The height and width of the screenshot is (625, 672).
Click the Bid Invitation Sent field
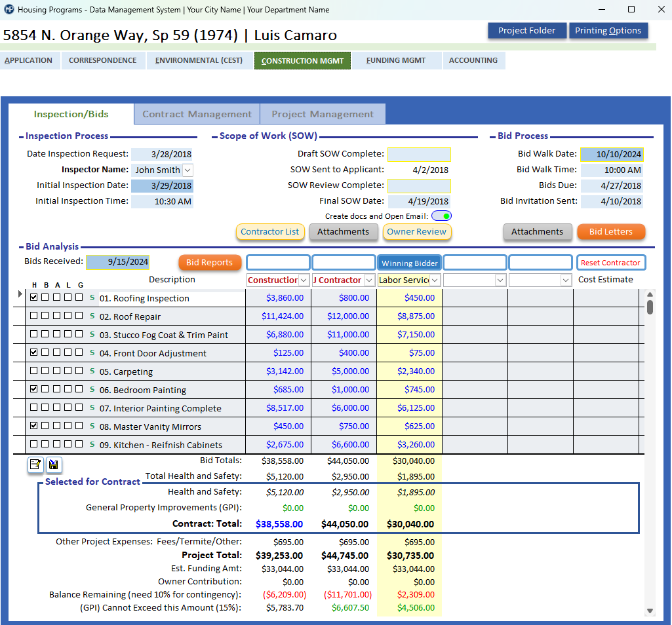tap(612, 201)
